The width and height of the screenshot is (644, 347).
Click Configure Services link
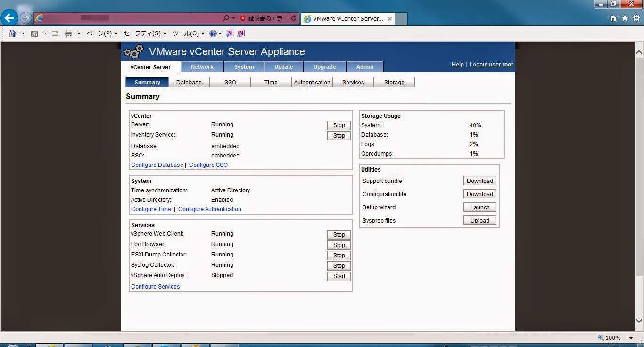pyautogui.click(x=156, y=287)
